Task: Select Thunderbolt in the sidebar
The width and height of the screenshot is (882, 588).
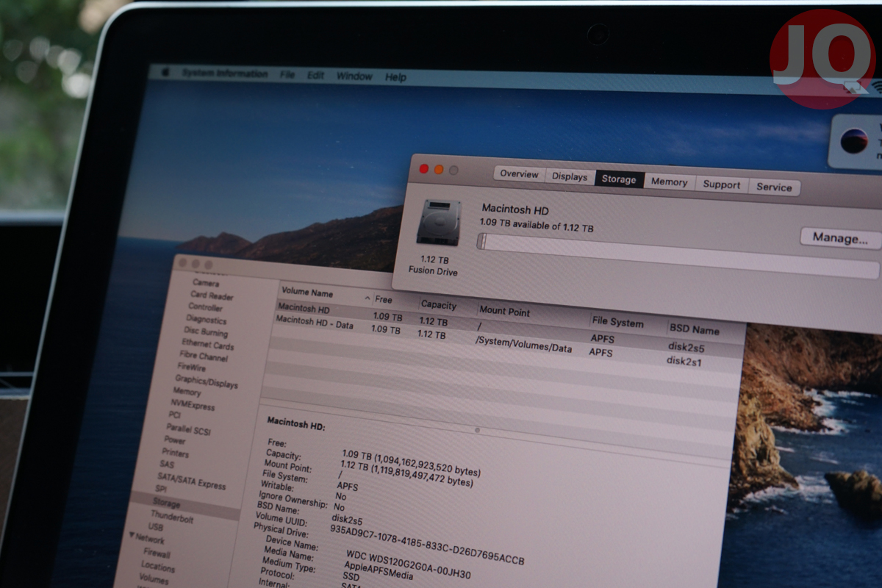Action: click(x=172, y=517)
